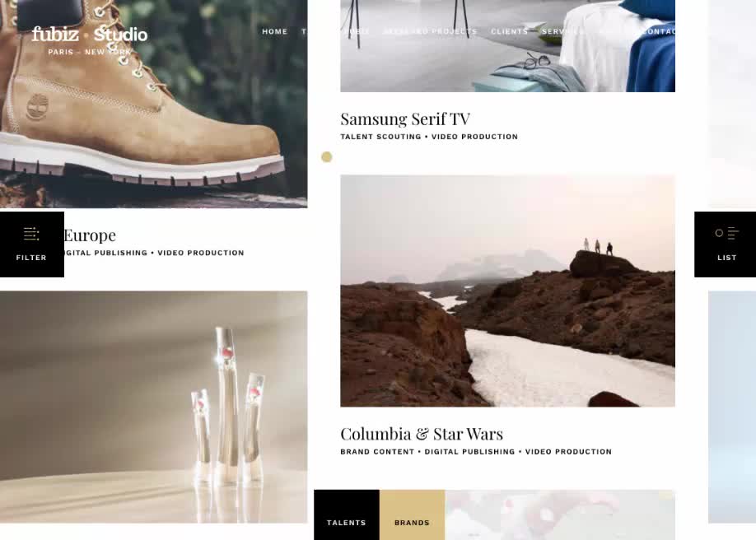Open the Timberland boot project image

153,104
